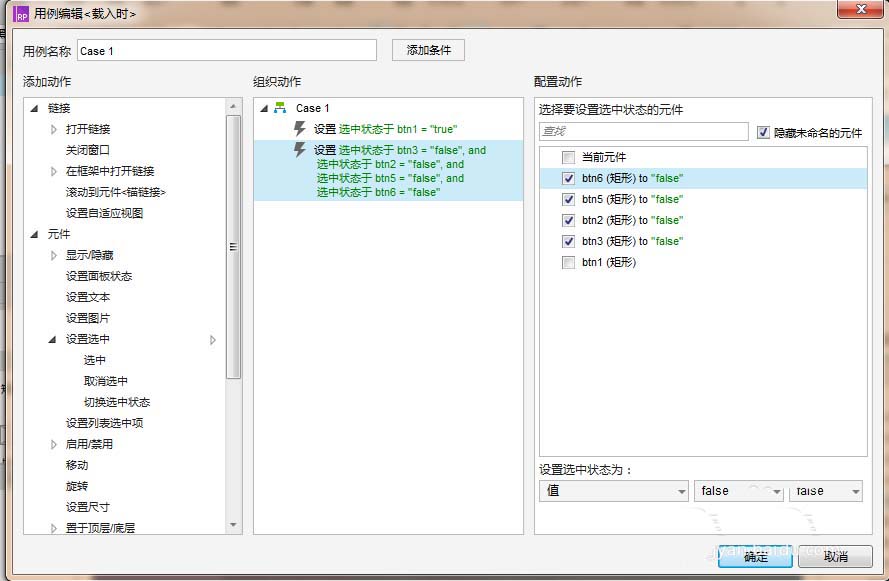This screenshot has width=889, height=581.
Task: Click the Axure RP icon in title bar
Action: pos(21,14)
